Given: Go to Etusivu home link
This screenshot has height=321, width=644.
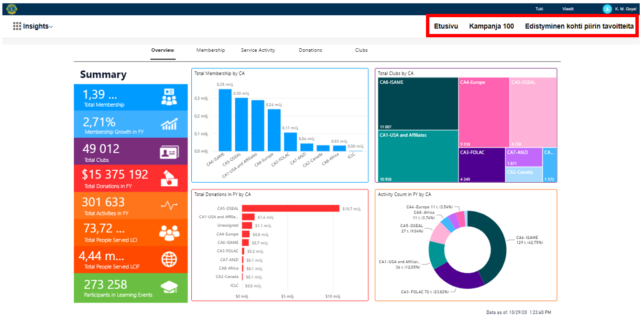Looking at the screenshot, I should [446, 26].
